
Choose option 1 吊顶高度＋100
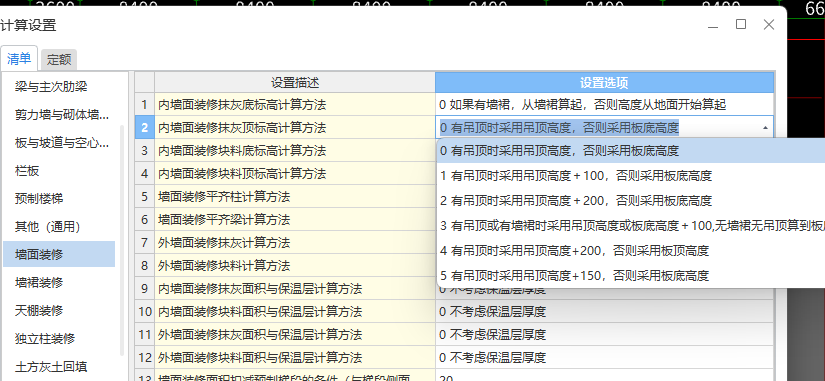631,176
